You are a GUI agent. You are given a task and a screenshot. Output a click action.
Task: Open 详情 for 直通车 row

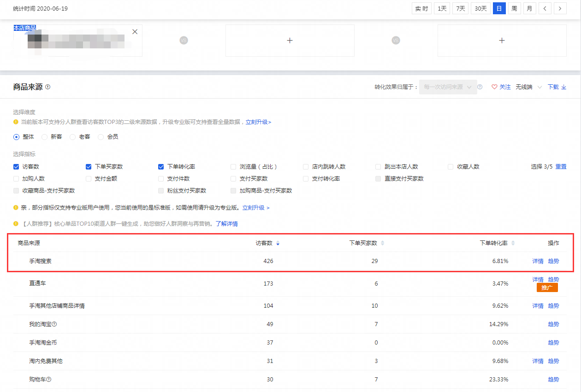tap(538, 280)
